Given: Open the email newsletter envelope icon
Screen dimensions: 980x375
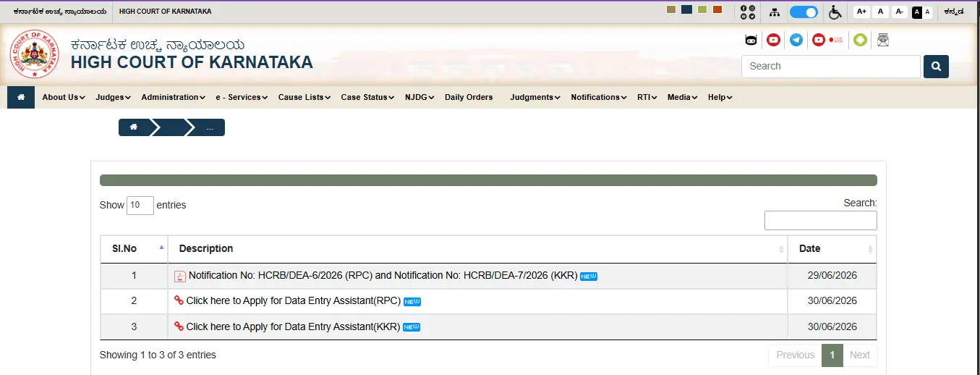Looking at the screenshot, I should point(883,40).
